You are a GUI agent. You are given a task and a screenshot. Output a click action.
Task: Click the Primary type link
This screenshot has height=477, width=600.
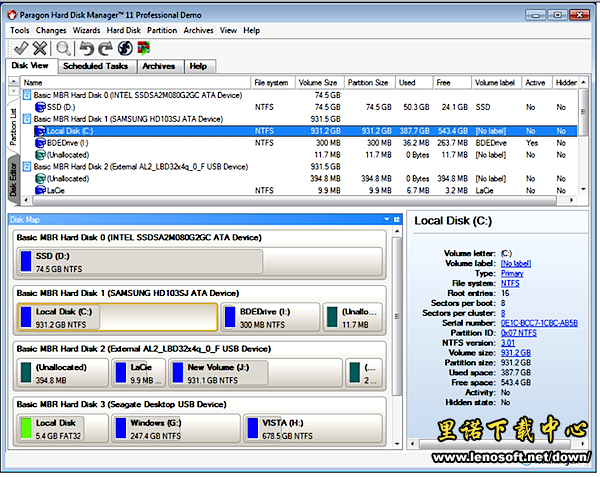pos(512,274)
